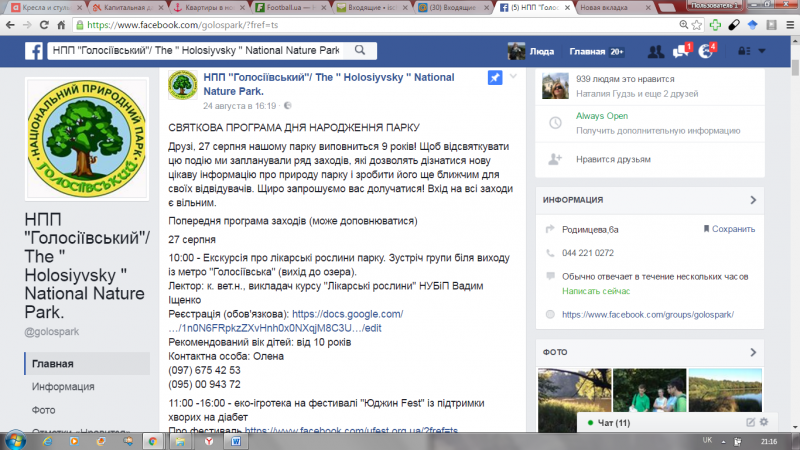Expand ИНФОРМАЦИЯ section chevron
Screen dimensions: 800x450
pyautogui.click(x=753, y=200)
